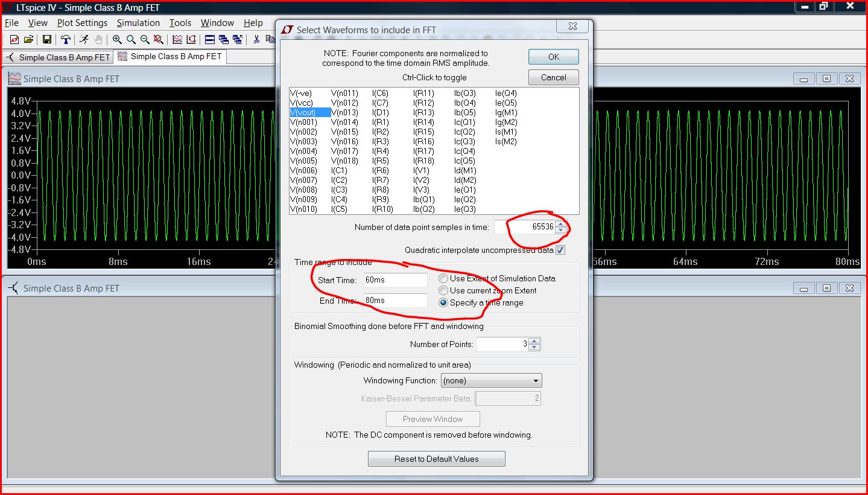Select Ig(M1) in the waveform list
The image size is (868, 495).
pyautogui.click(x=505, y=112)
